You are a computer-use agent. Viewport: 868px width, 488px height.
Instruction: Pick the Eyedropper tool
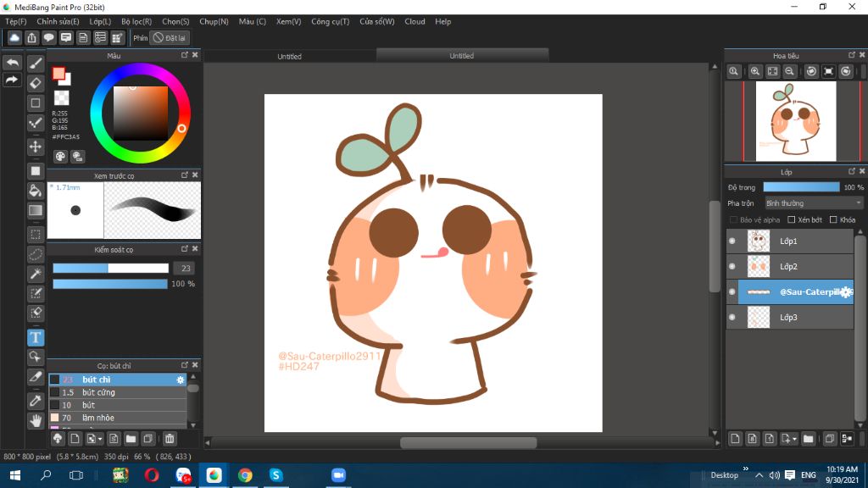point(36,401)
